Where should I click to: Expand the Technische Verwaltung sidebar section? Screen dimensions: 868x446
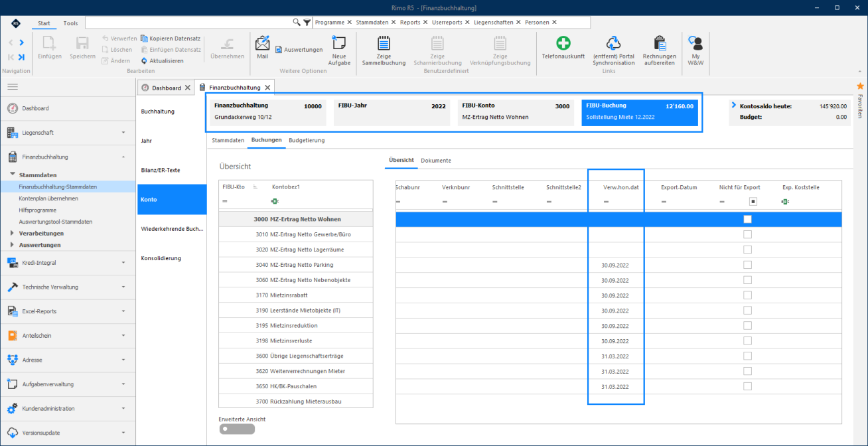[123, 287]
